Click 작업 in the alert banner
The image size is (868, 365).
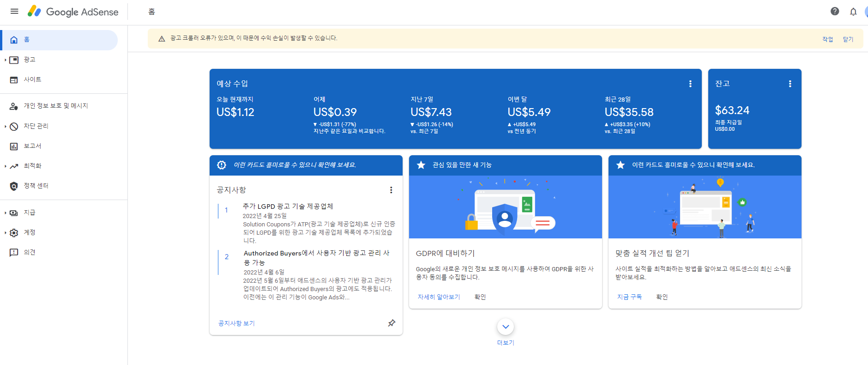(x=828, y=39)
